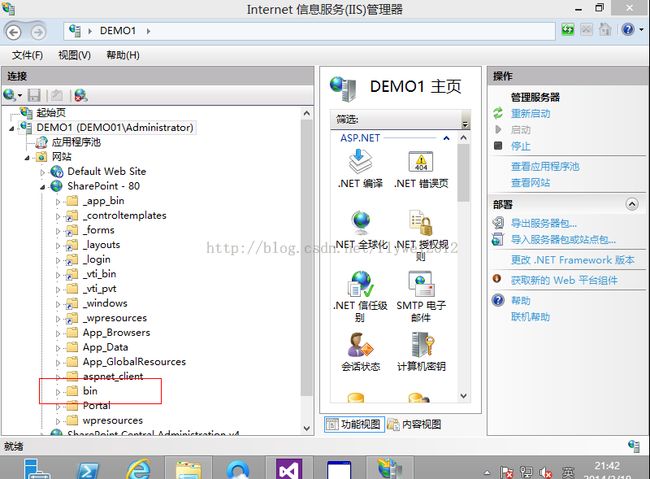
Task: Switch to 功能视图 tab
Action: click(354, 424)
